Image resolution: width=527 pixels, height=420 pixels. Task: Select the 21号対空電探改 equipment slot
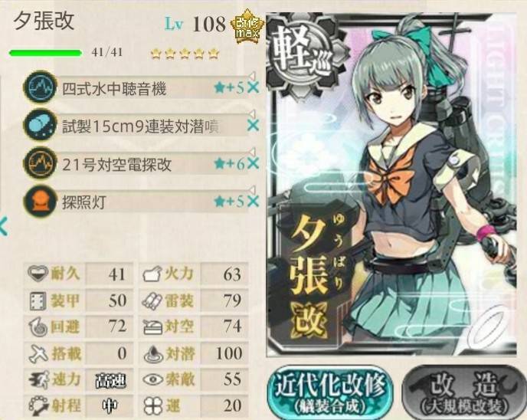(141, 164)
